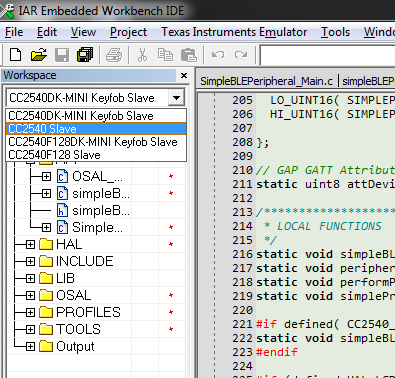
Task: Print using the printer toolbar icon
Action: click(114, 55)
